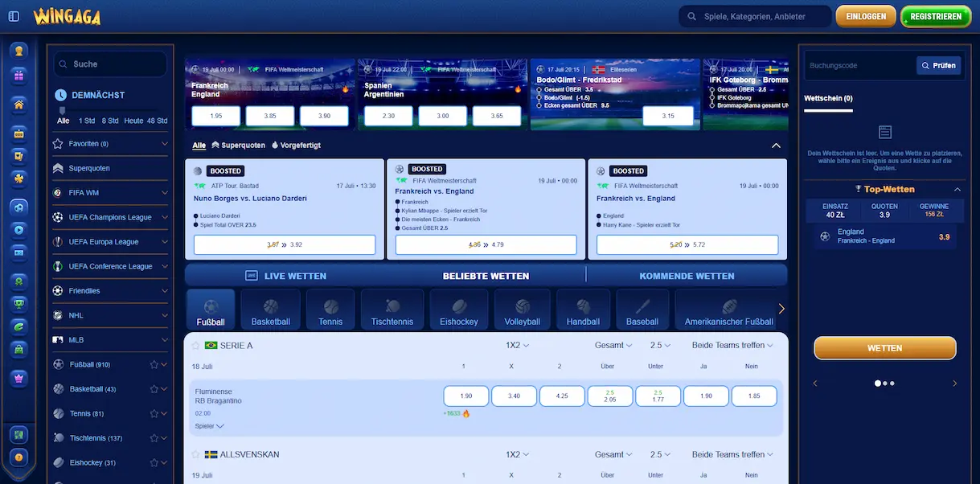
Task: Click the Wingaga logo
Action: pyautogui.click(x=67, y=16)
